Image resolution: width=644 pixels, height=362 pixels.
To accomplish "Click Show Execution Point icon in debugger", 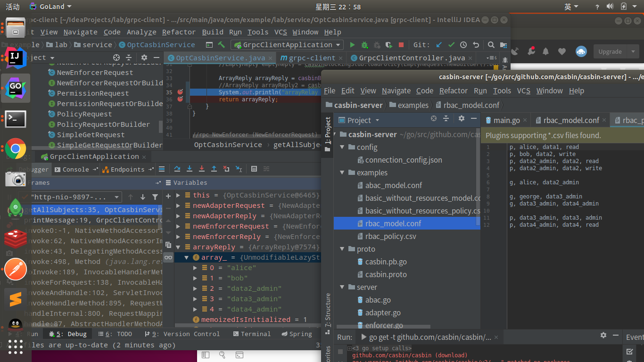I will (162, 169).
